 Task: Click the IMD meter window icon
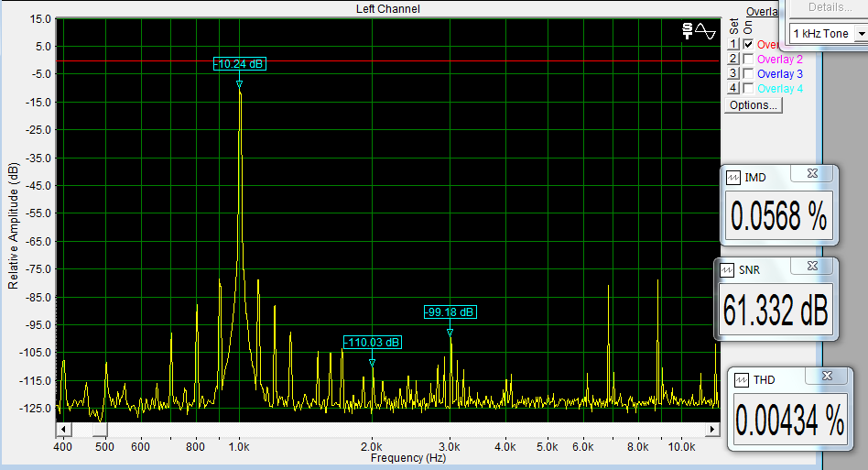732,178
